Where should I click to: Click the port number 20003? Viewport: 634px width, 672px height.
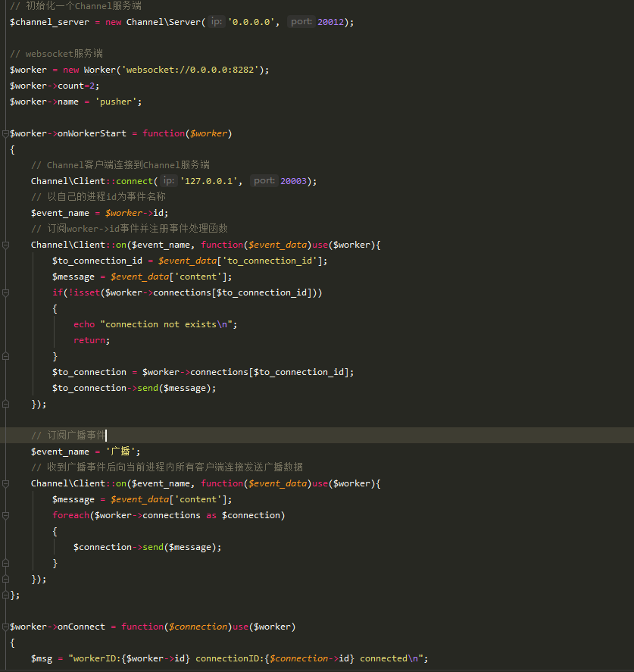(x=293, y=181)
